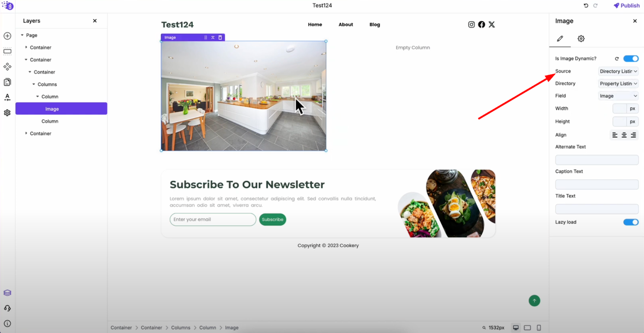Select the pencil edit tab in Image panel
This screenshot has width=644, height=333.
point(560,39)
